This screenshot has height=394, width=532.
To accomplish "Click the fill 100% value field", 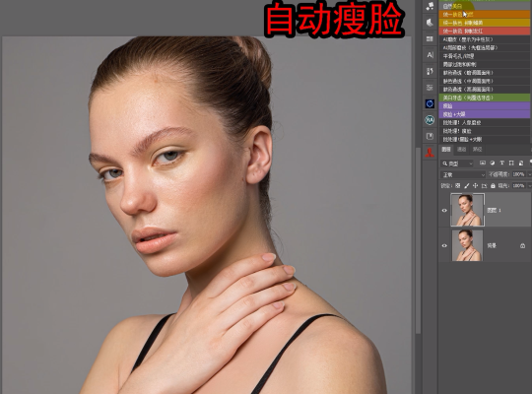I will click(518, 185).
